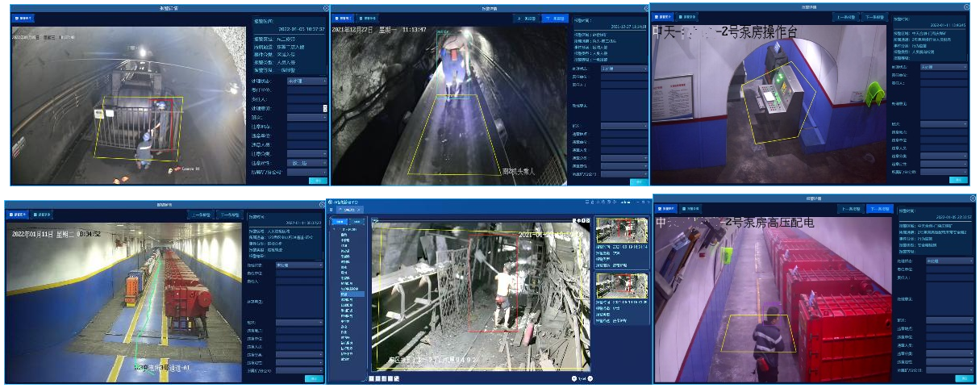Click the first layout icon below shovel worker video
The image size is (980, 388).
(372, 378)
